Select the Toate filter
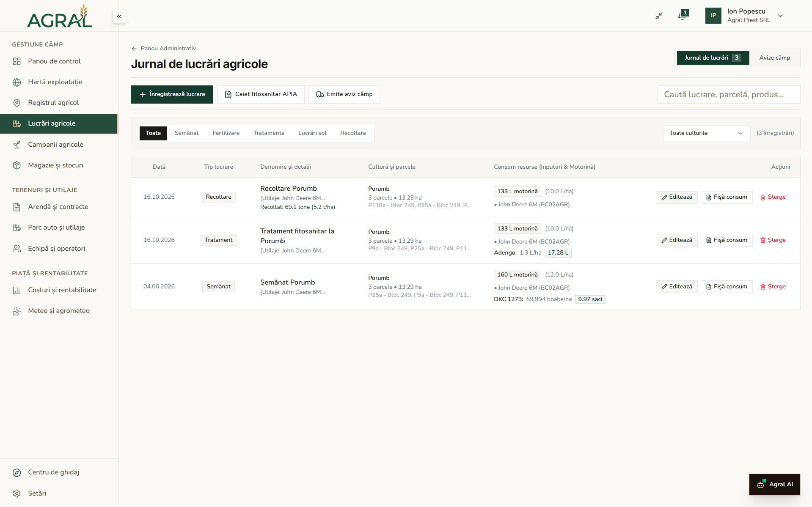Image resolution: width=812 pixels, height=507 pixels. [x=153, y=133]
